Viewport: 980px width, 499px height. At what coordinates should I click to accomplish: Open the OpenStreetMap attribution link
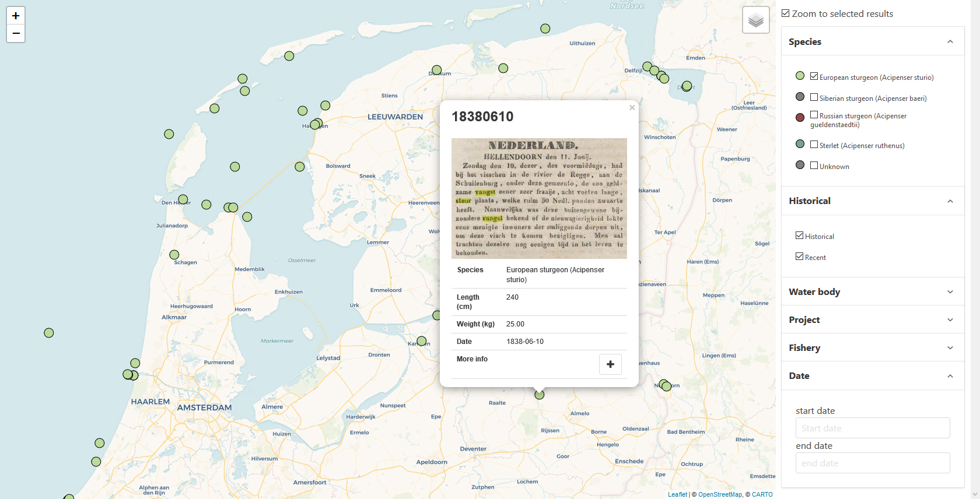tap(720, 494)
